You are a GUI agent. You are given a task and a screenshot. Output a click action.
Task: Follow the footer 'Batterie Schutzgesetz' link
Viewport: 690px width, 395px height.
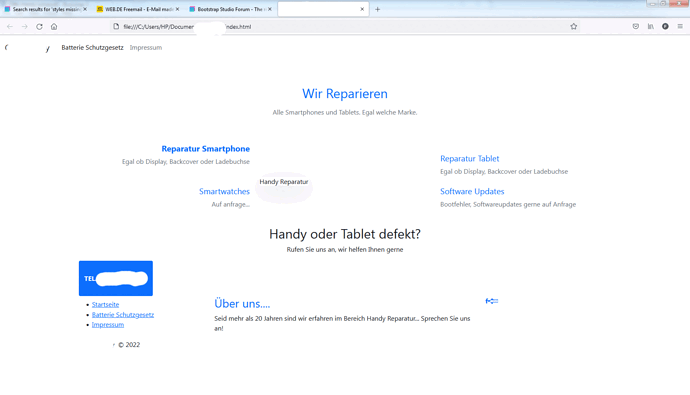click(123, 315)
